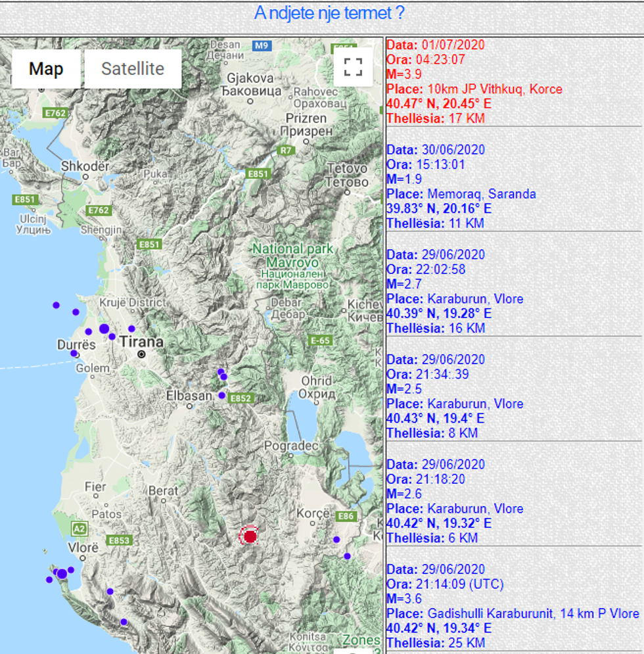Select the southernmost purple marker on the map
This screenshot has height=654, width=644.
[x=124, y=622]
